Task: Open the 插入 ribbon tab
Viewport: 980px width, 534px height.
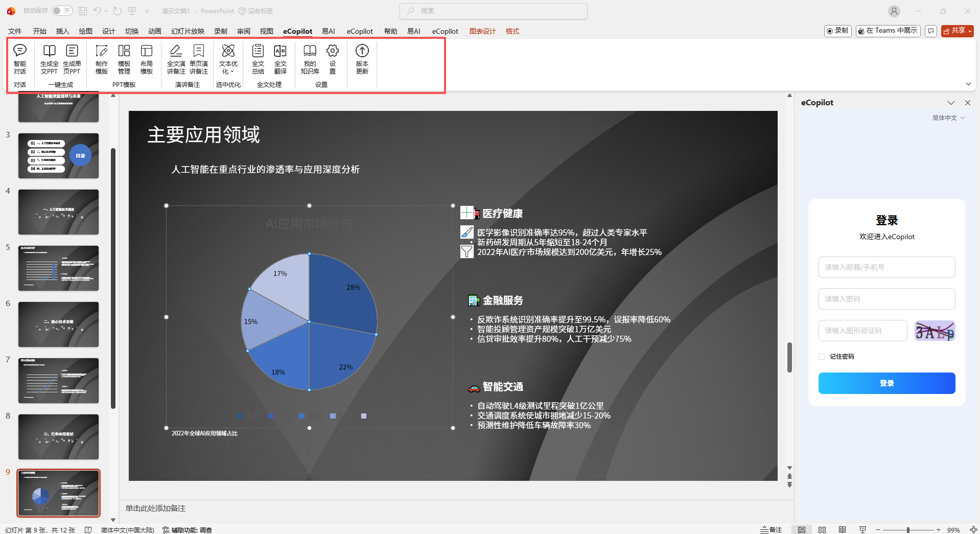Action: (62, 31)
